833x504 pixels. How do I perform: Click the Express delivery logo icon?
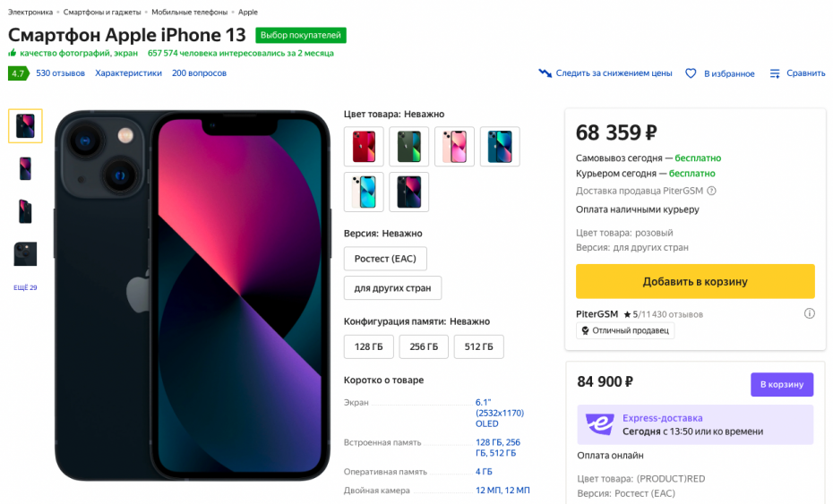point(600,424)
